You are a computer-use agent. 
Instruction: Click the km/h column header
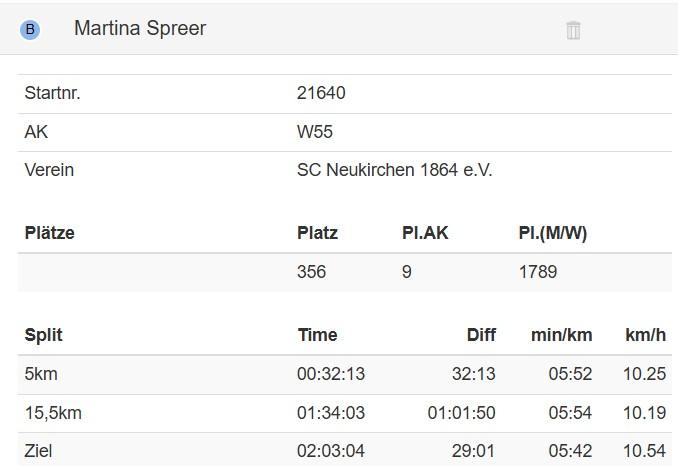tap(645, 335)
